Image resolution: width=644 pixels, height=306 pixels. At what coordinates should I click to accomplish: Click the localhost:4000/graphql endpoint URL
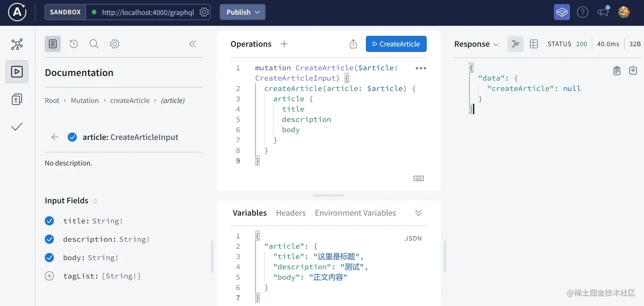point(148,12)
